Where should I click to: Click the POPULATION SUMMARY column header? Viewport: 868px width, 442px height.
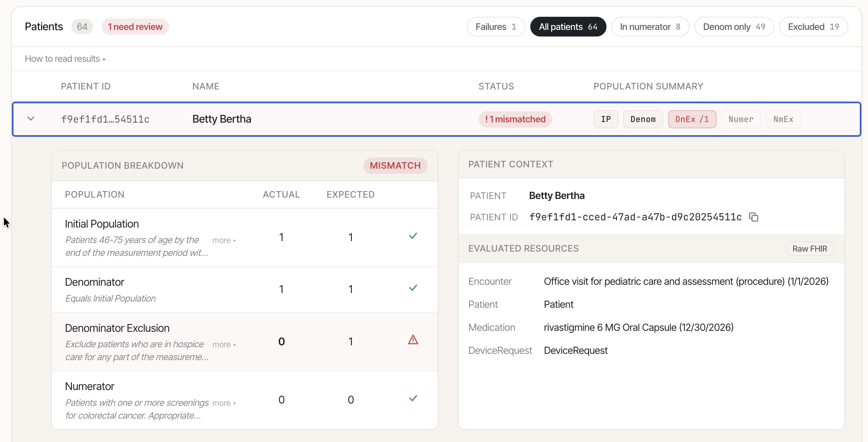(x=648, y=86)
